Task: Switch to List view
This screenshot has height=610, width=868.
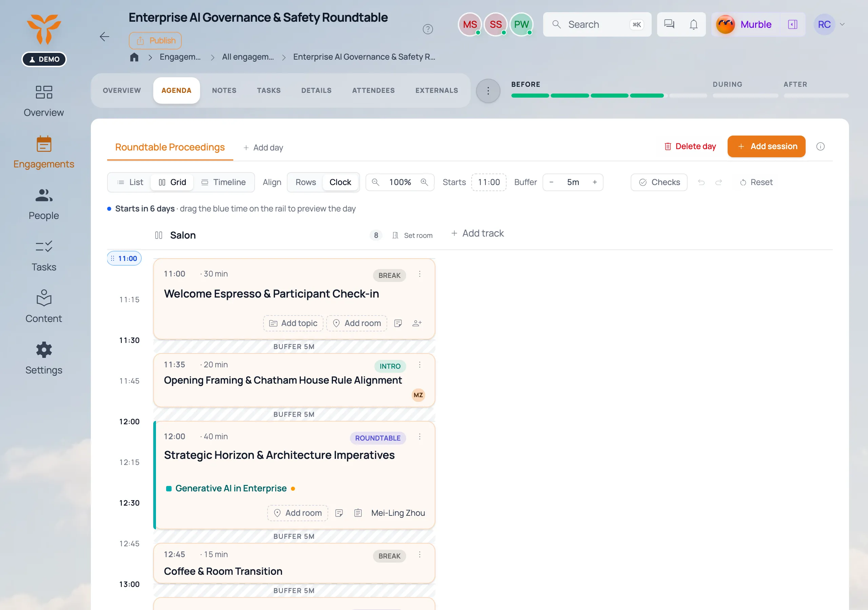Action: click(130, 182)
